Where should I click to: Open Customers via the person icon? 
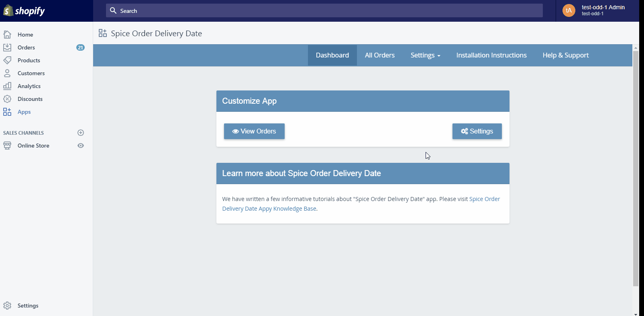coord(7,73)
